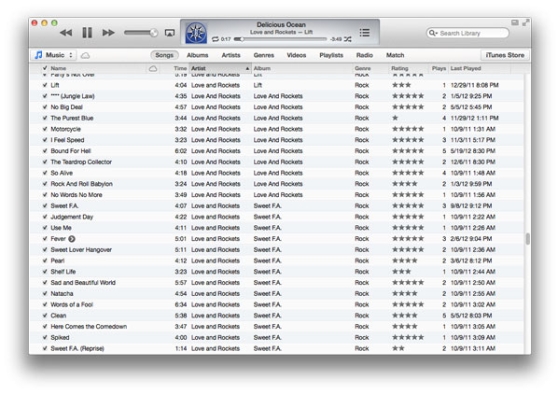The height and width of the screenshot is (394, 560).
Task: Seek in the song progress bar
Action: click(x=280, y=39)
